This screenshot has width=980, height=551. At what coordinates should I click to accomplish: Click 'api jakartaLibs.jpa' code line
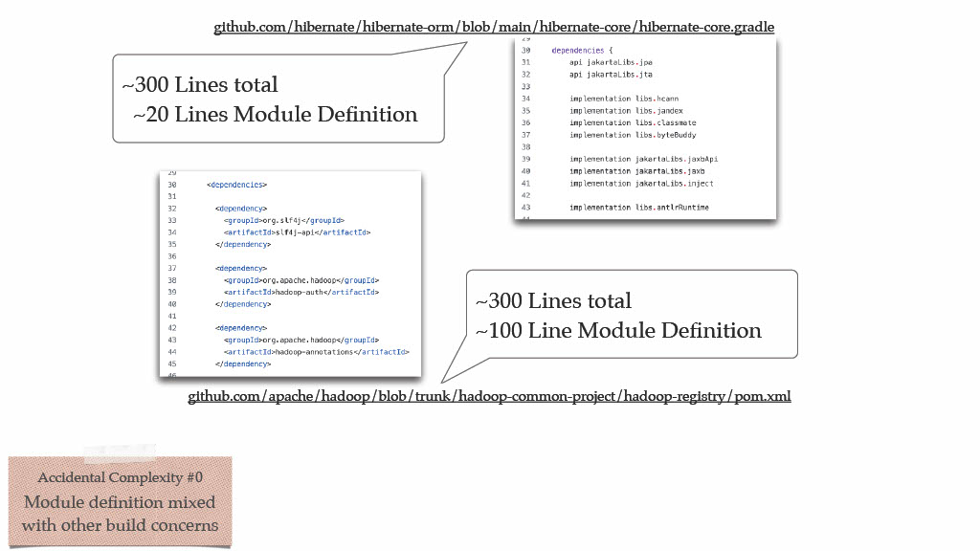[611, 62]
